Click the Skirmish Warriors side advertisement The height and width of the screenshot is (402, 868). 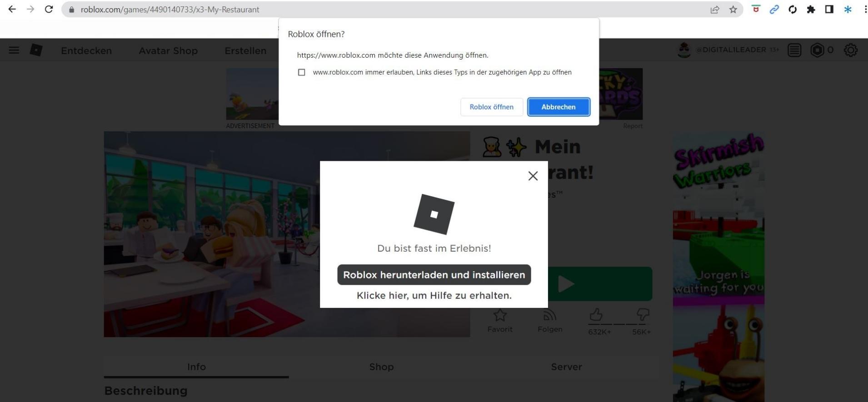pos(718,267)
